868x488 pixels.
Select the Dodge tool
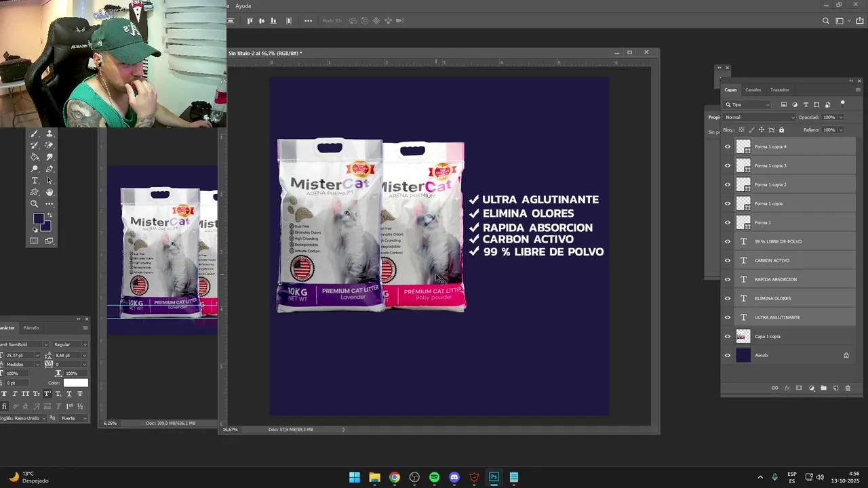[x=35, y=169]
